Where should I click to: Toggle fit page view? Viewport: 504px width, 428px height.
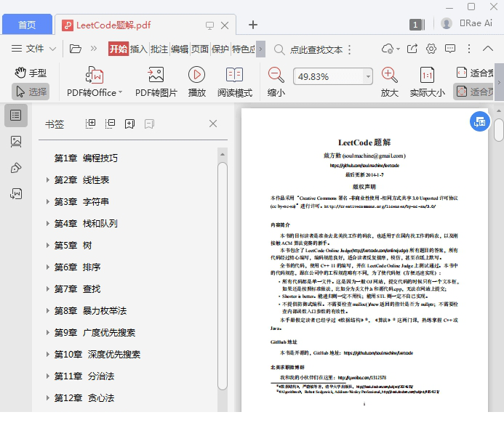point(475,92)
